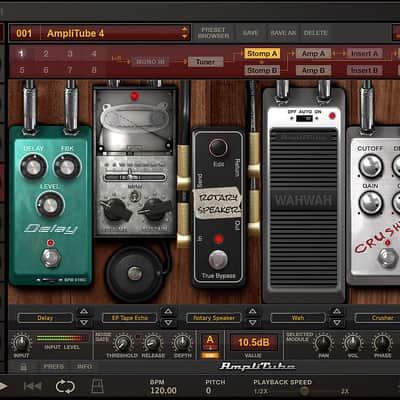Click the selected module PAN knob
Image resolution: width=400 pixels, height=400 pixels.
pyautogui.click(x=323, y=342)
